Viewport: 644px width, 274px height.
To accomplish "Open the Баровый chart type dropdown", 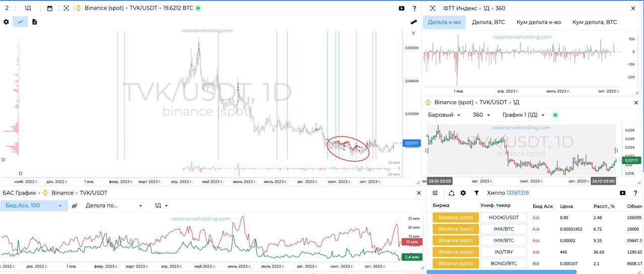I will 444,115.
